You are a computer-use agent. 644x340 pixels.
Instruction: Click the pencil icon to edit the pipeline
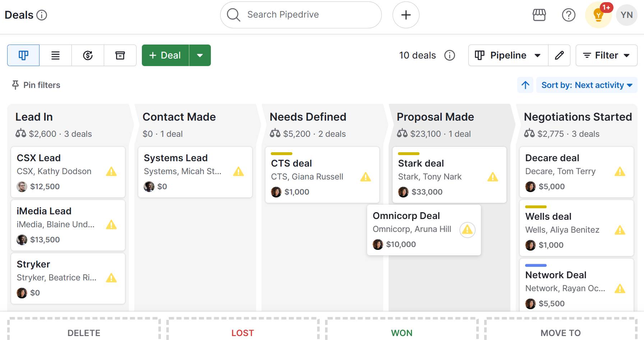tap(559, 55)
